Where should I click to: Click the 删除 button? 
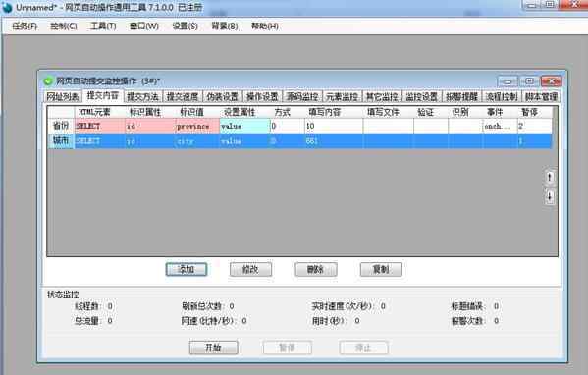(x=316, y=269)
